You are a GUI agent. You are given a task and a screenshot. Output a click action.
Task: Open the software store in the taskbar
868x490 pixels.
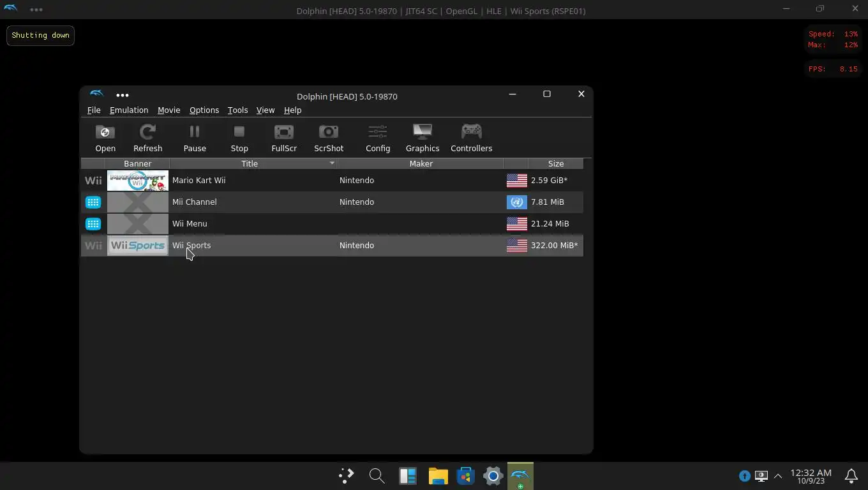tap(466, 476)
